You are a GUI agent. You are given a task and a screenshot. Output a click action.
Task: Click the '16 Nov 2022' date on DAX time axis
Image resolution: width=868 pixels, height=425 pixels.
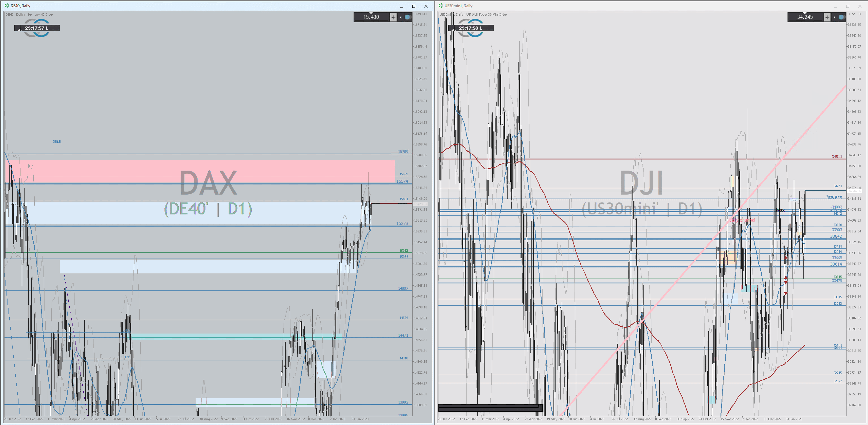click(295, 419)
